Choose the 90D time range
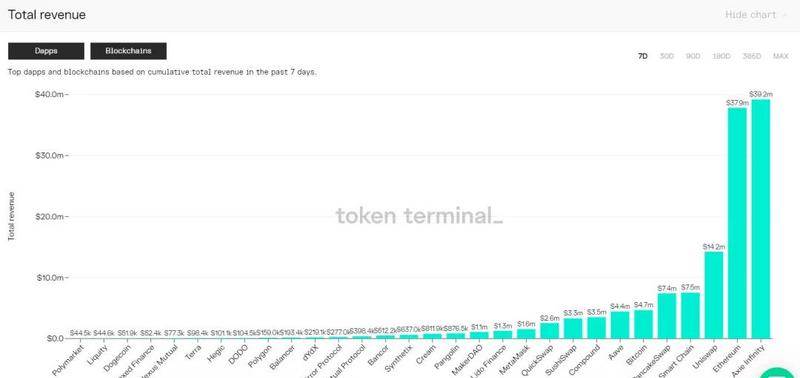Viewport: 800px width, 378px height. pyautogui.click(x=693, y=56)
